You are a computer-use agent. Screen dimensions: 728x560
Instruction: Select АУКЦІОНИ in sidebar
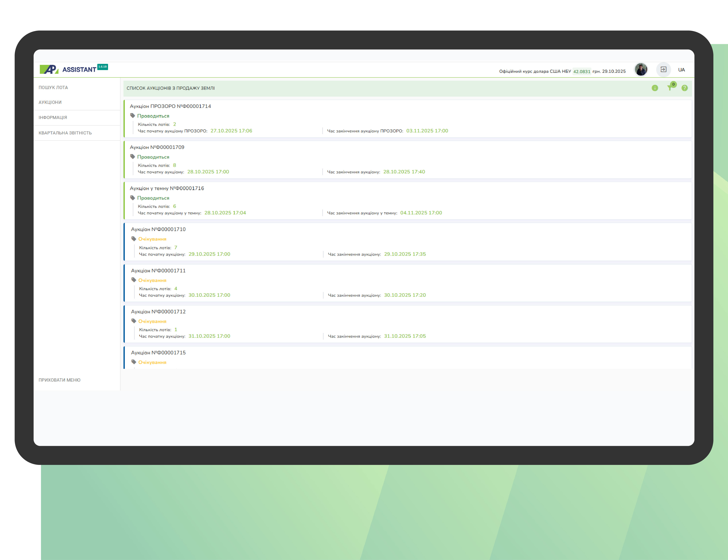tap(50, 102)
